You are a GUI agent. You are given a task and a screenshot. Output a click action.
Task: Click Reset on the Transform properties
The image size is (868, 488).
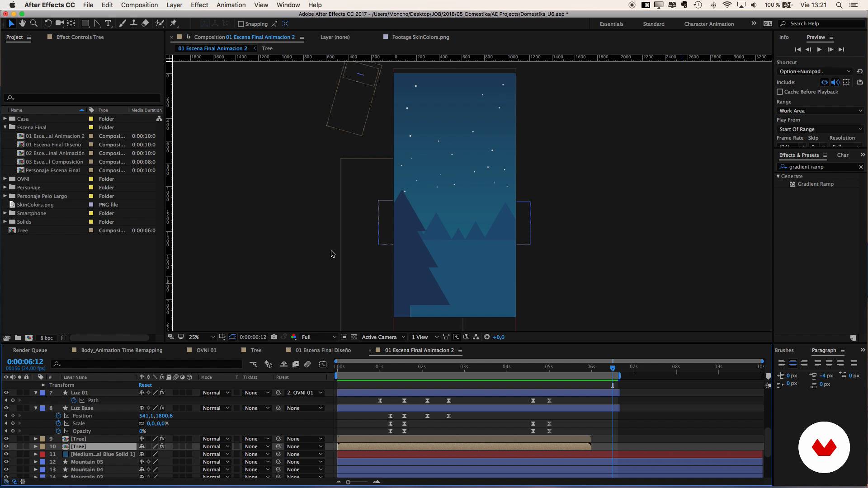(145, 385)
